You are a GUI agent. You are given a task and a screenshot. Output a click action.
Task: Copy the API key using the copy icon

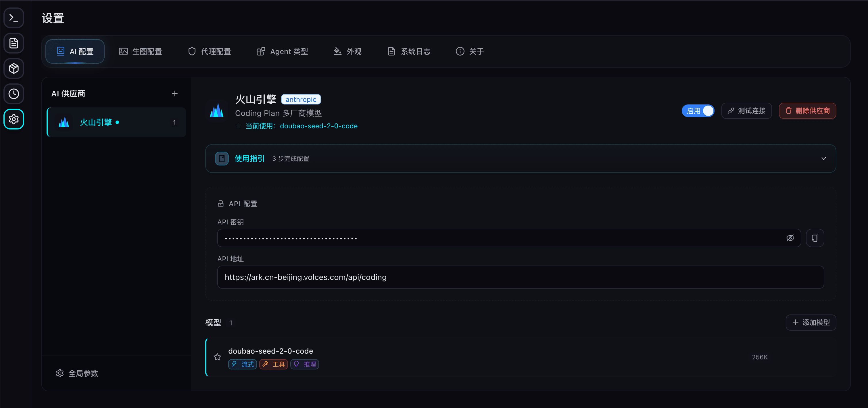(x=815, y=238)
